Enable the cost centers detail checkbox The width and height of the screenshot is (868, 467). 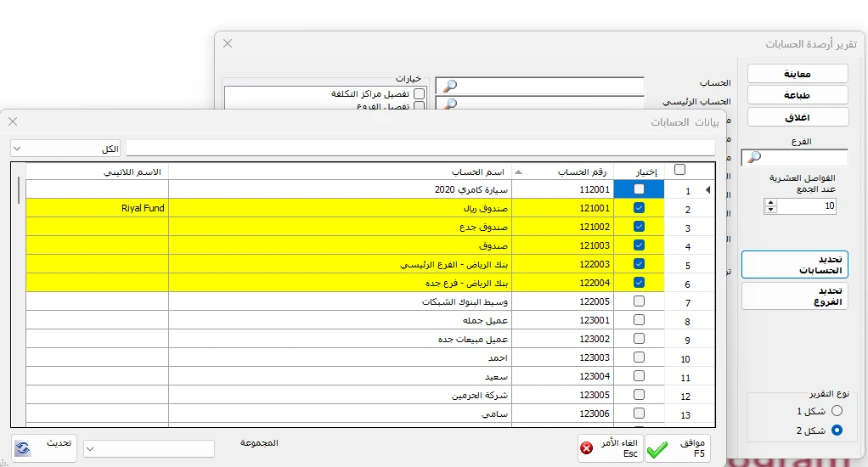point(419,93)
